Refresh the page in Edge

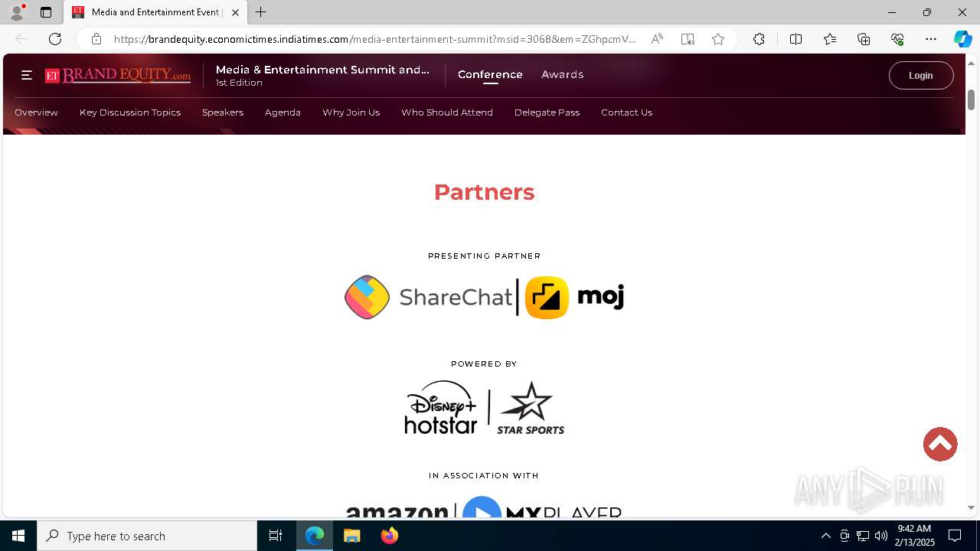point(55,39)
